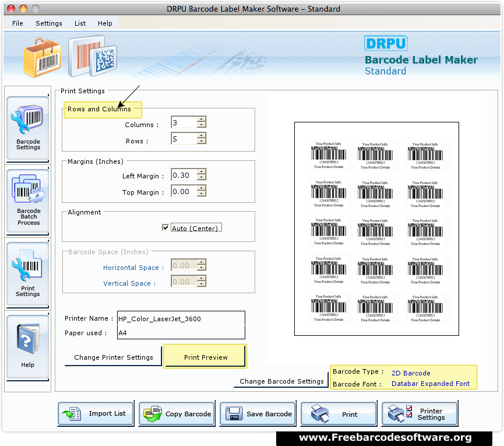
Task: Increase the Rows value with up arrow
Action: [202, 135]
